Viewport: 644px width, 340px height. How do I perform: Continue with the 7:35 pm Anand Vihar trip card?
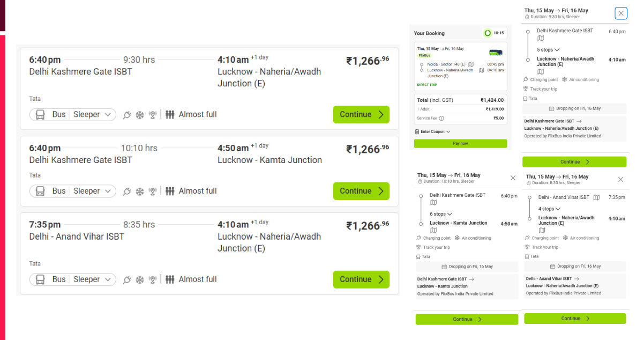point(361,279)
